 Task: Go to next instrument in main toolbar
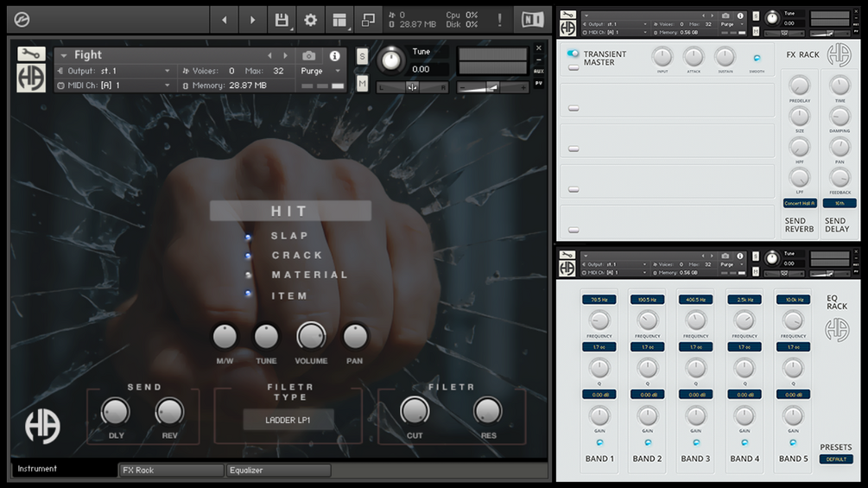click(252, 20)
